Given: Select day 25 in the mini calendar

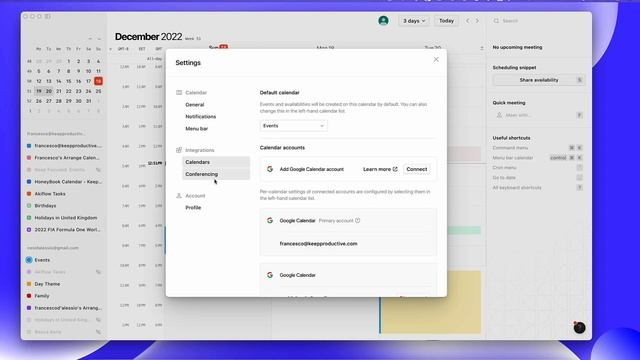Looking at the screenshot, I should point(98,91).
